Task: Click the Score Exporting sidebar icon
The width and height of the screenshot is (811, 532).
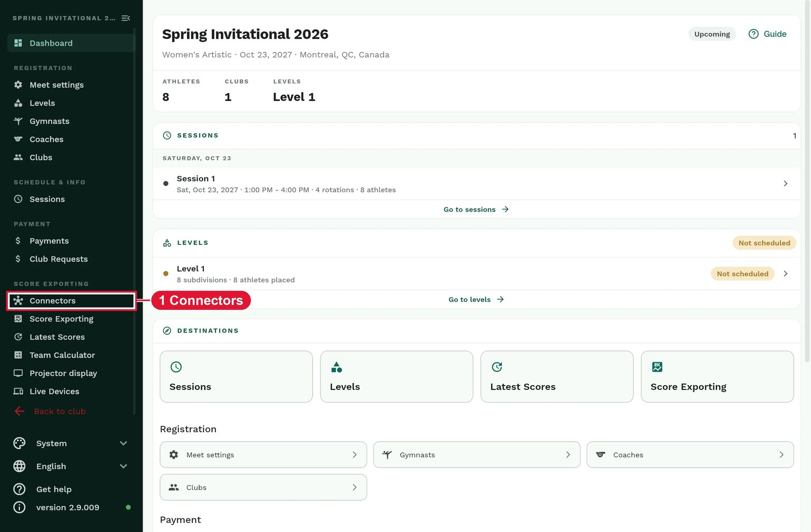Action: coord(18,319)
